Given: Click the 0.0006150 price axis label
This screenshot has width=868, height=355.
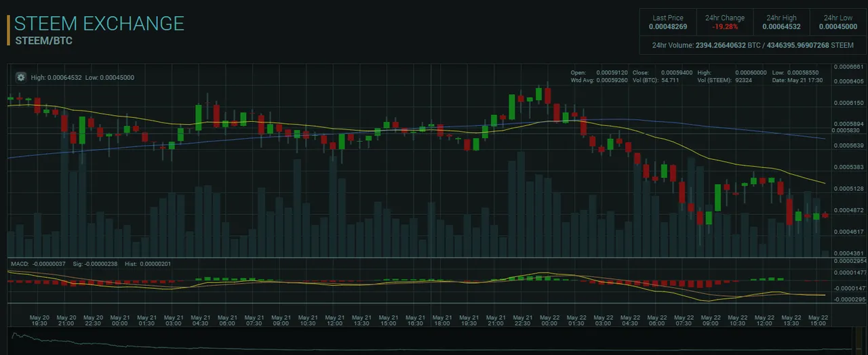Looking at the screenshot, I should pos(849,103).
